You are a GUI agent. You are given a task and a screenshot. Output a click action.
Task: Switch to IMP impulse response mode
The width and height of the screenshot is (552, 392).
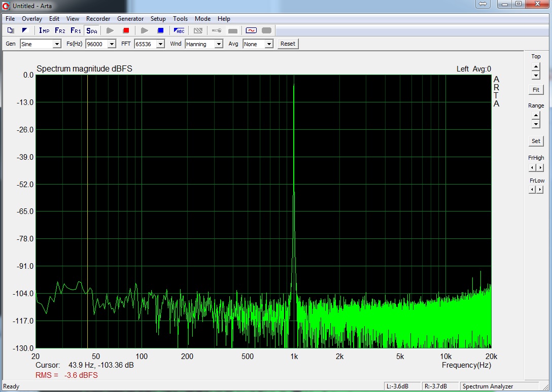(44, 30)
